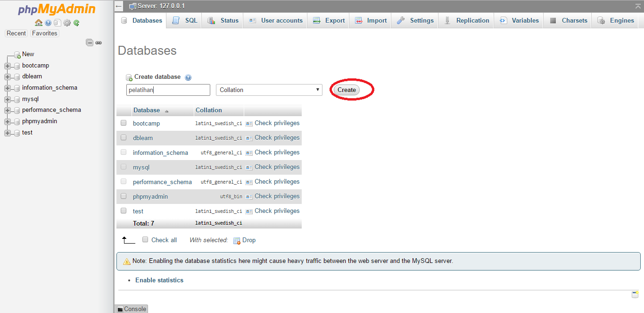Open the Settings tab
This screenshot has height=313, width=644.
click(415, 20)
